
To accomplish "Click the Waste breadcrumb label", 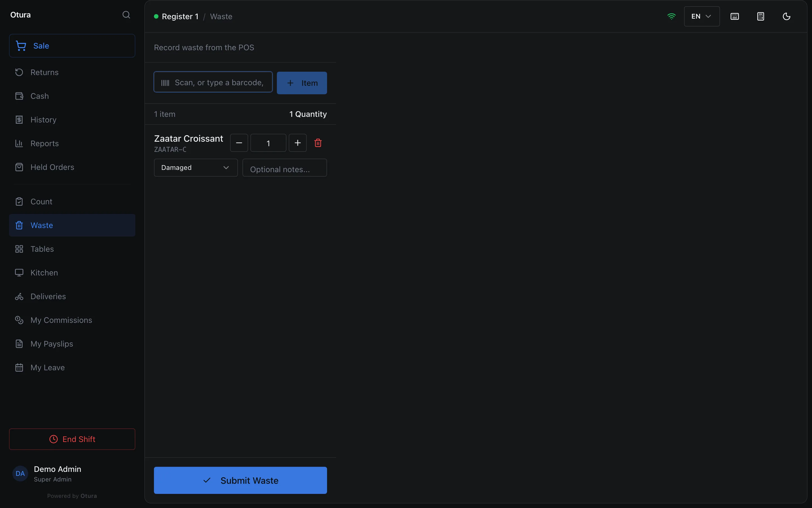I will pyautogui.click(x=221, y=16).
